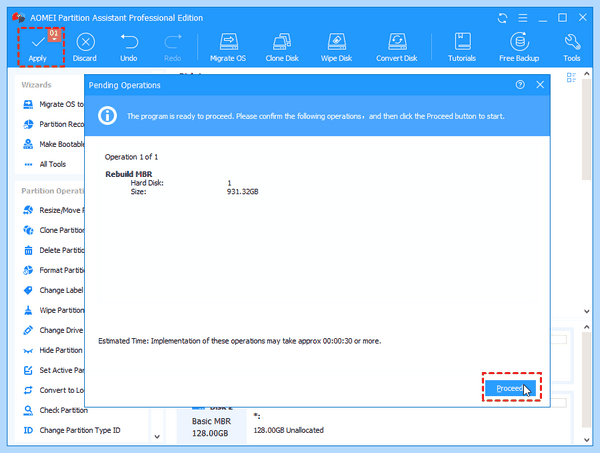The width and height of the screenshot is (600, 453).
Task: Choose Change Drive Letter in sidebar
Action: [x=53, y=330]
